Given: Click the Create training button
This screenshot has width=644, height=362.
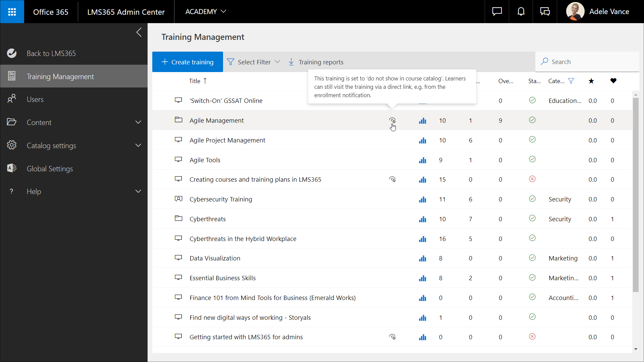Looking at the screenshot, I should pos(187,62).
